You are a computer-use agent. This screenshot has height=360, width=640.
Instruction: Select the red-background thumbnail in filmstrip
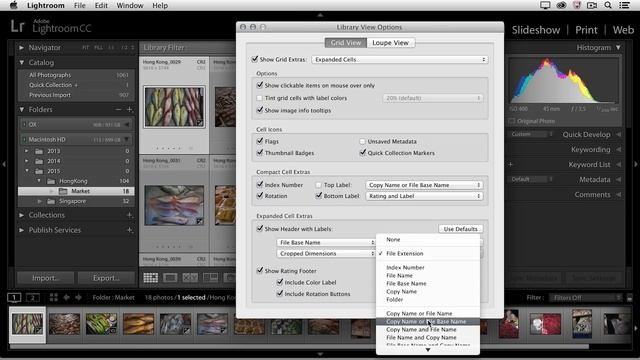coord(545,324)
